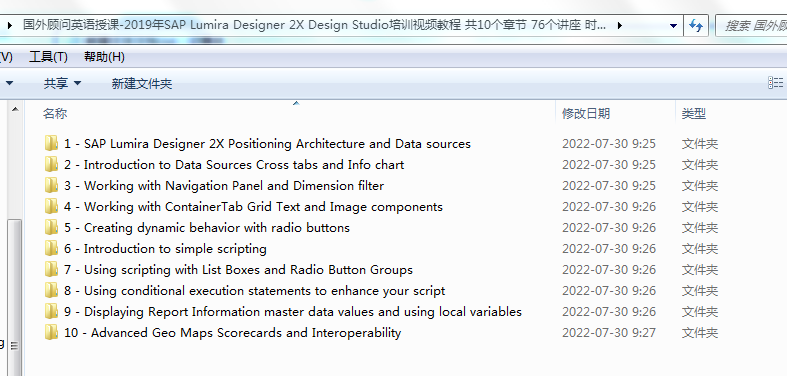Open the 工具(T) menu

click(48, 57)
